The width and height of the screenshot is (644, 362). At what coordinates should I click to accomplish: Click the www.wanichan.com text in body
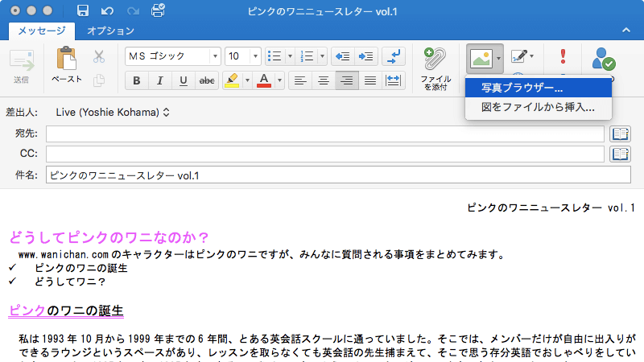click(x=64, y=254)
